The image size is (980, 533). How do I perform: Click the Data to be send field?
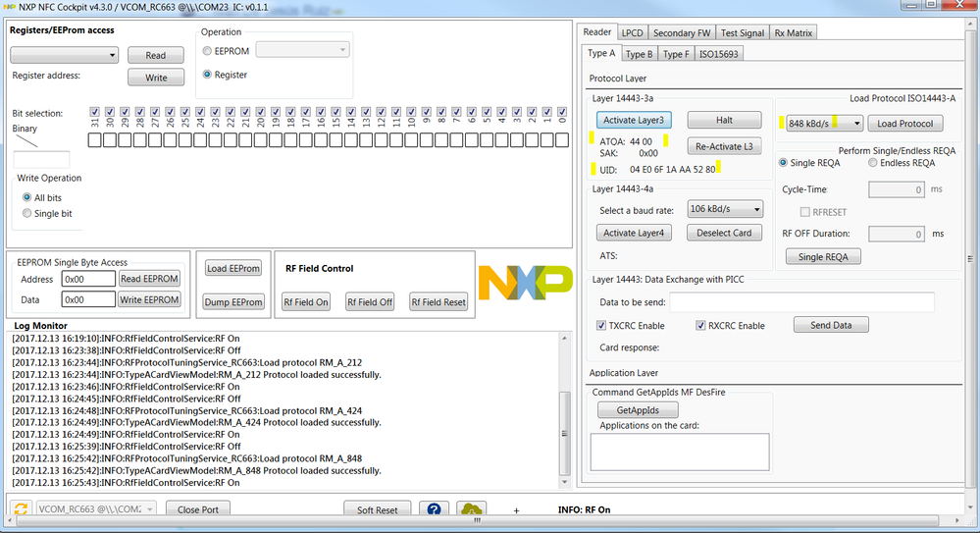pyautogui.click(x=801, y=302)
